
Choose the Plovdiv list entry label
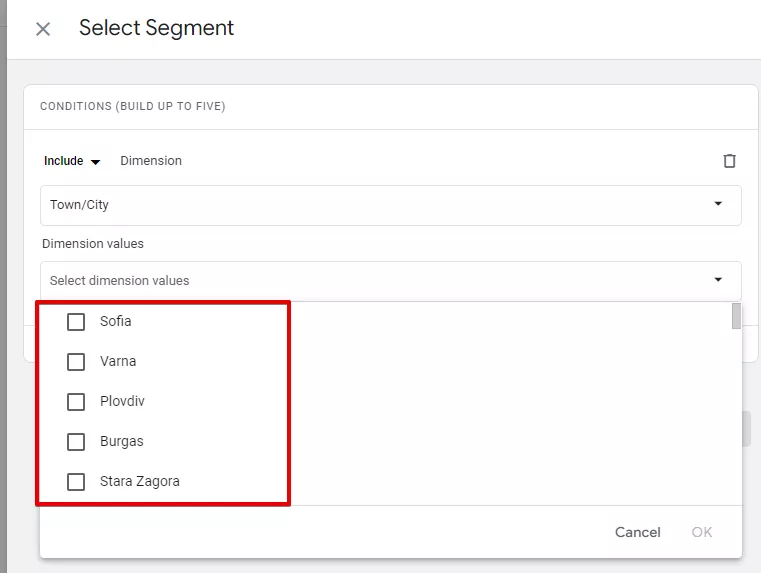[122, 401]
